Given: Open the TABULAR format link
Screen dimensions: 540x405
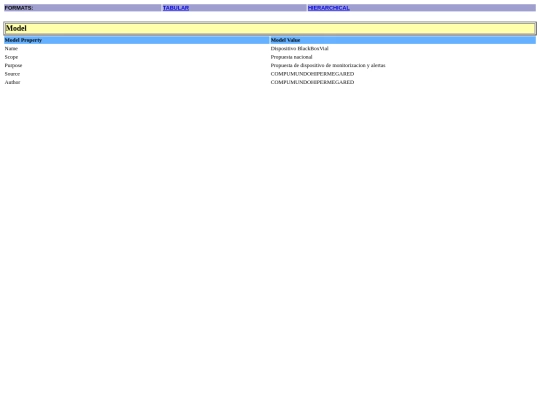Looking at the screenshot, I should point(176,8).
